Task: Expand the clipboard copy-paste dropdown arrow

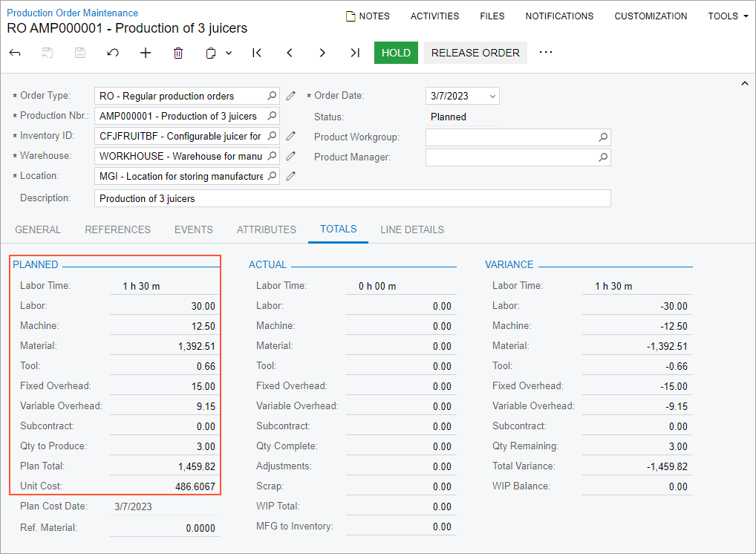Action: point(229,53)
